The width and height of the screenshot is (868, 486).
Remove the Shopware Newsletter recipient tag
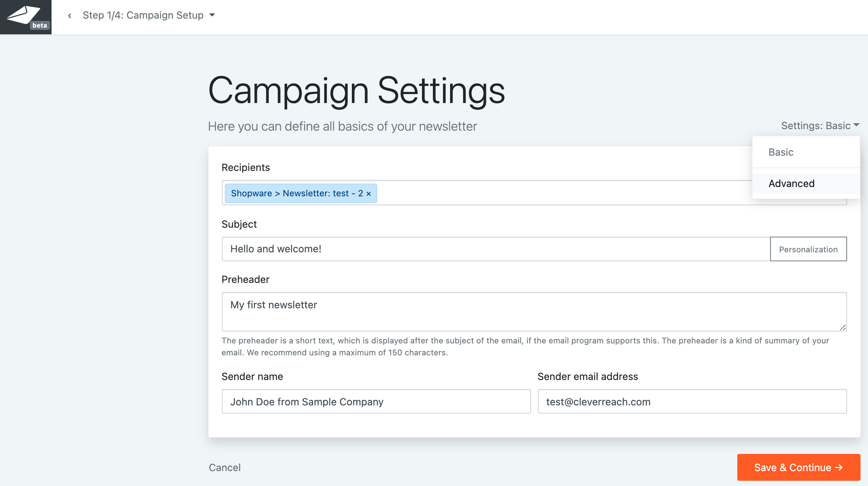tap(369, 194)
